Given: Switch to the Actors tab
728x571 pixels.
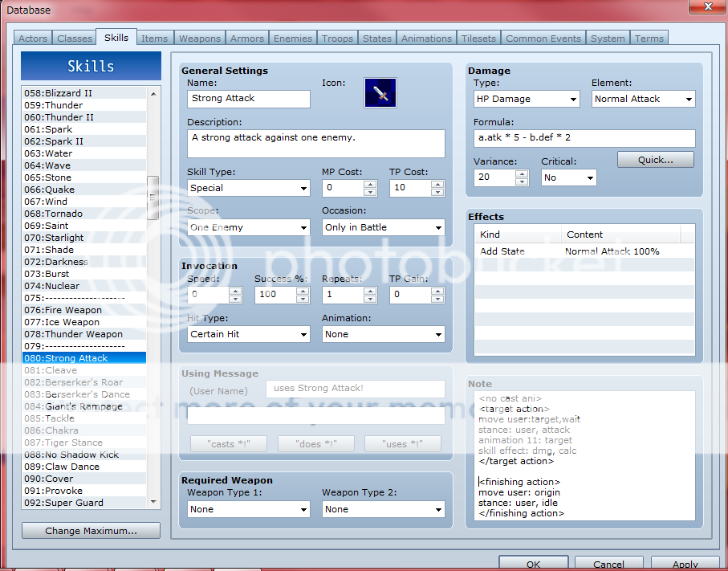Looking at the screenshot, I should (33, 39).
